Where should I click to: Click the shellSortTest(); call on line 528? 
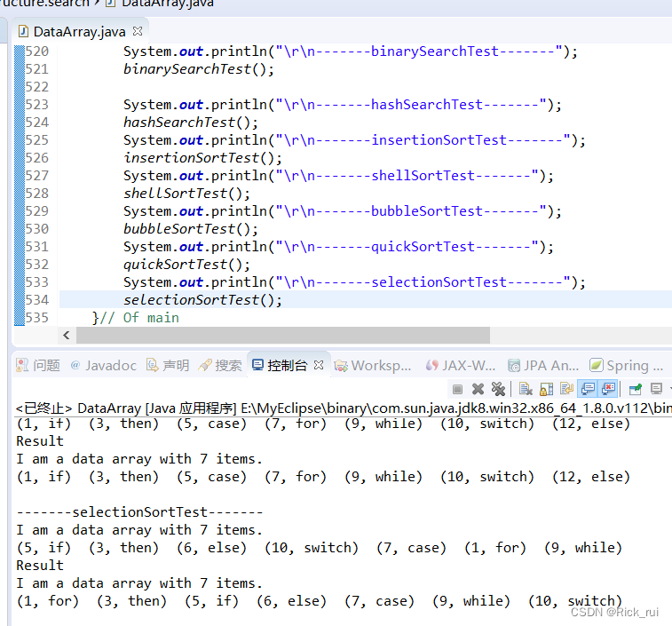[186, 194]
